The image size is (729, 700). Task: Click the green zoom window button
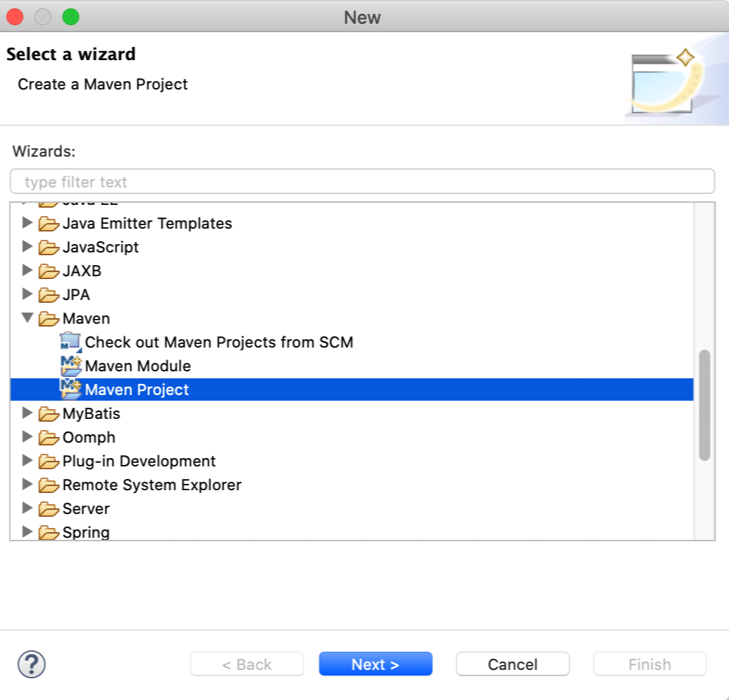coord(71,17)
